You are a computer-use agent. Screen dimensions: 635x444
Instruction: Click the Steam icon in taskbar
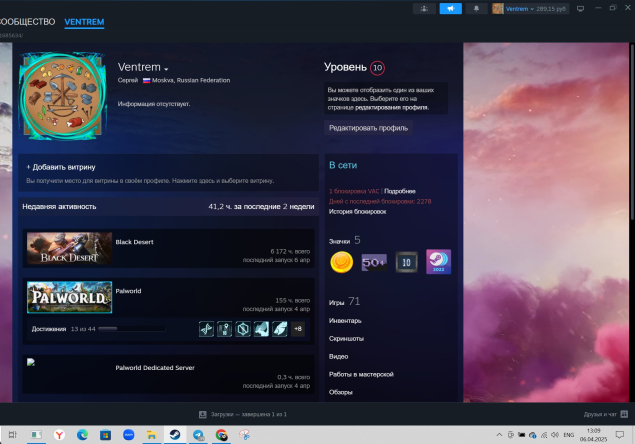(x=175, y=435)
